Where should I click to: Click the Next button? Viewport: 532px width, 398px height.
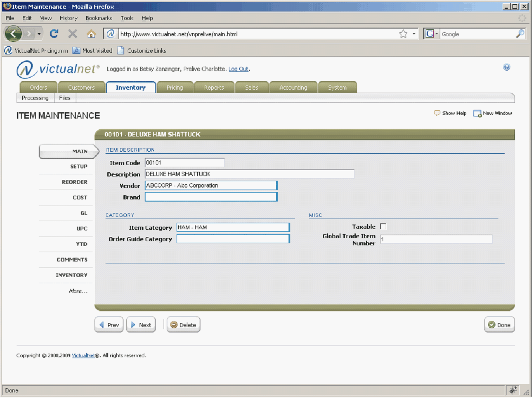click(x=141, y=325)
